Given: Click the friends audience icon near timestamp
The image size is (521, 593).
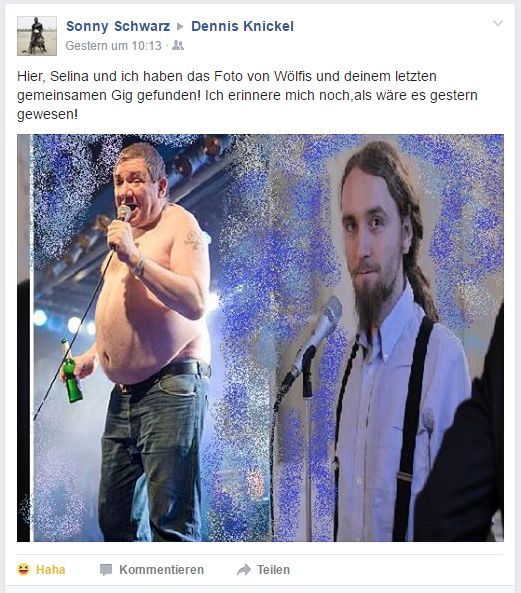Looking at the screenshot, I should 178,46.
